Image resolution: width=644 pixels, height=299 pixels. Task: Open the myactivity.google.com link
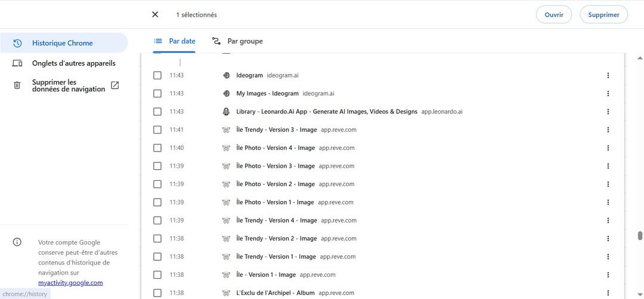70,283
